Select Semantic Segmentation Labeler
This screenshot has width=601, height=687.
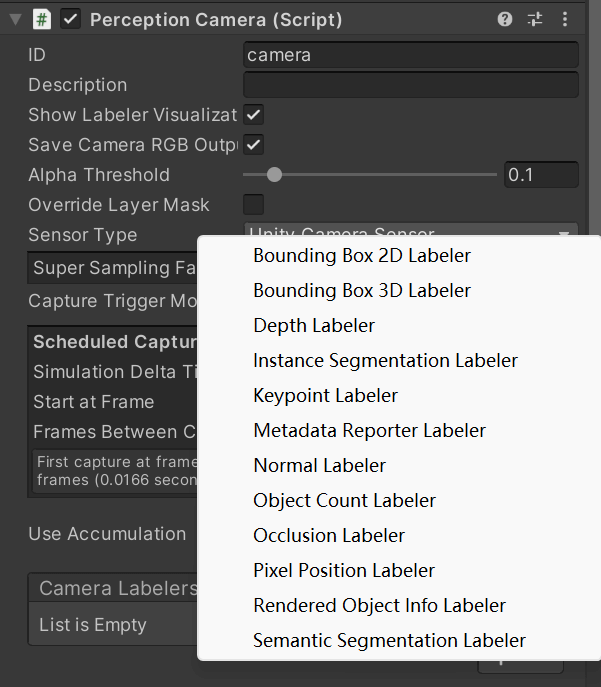389,640
